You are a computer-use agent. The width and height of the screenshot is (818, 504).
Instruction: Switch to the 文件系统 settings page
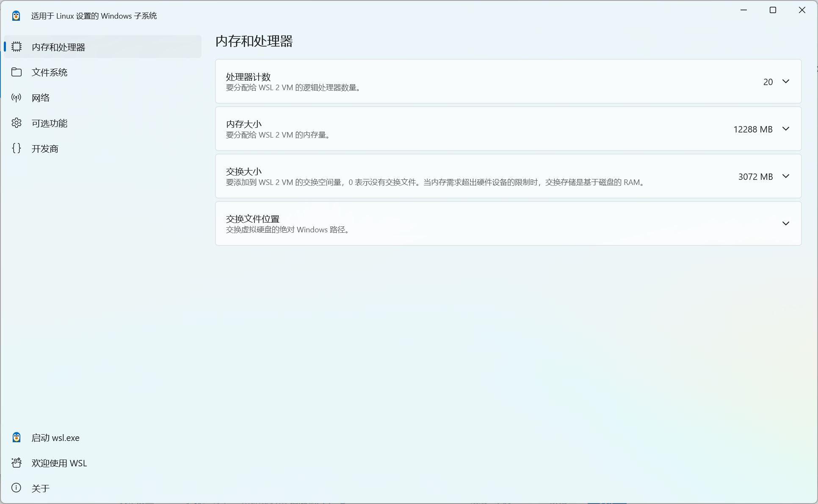tap(49, 72)
